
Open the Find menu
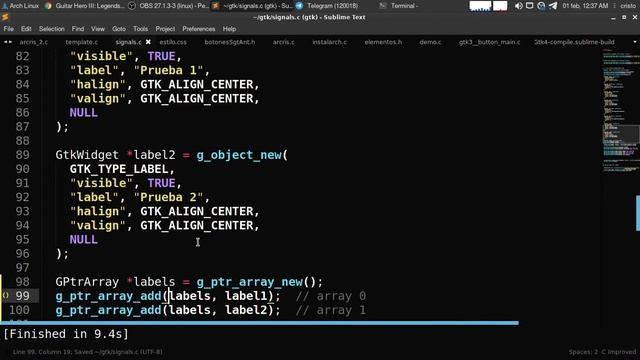(x=78, y=29)
